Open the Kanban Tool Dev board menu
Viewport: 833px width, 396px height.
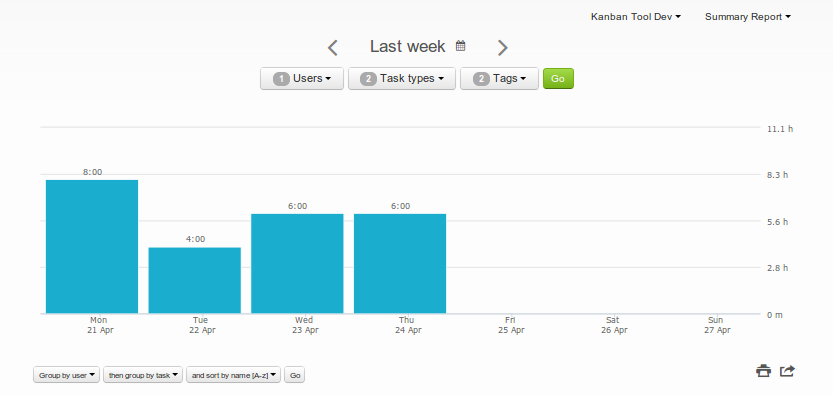point(636,17)
